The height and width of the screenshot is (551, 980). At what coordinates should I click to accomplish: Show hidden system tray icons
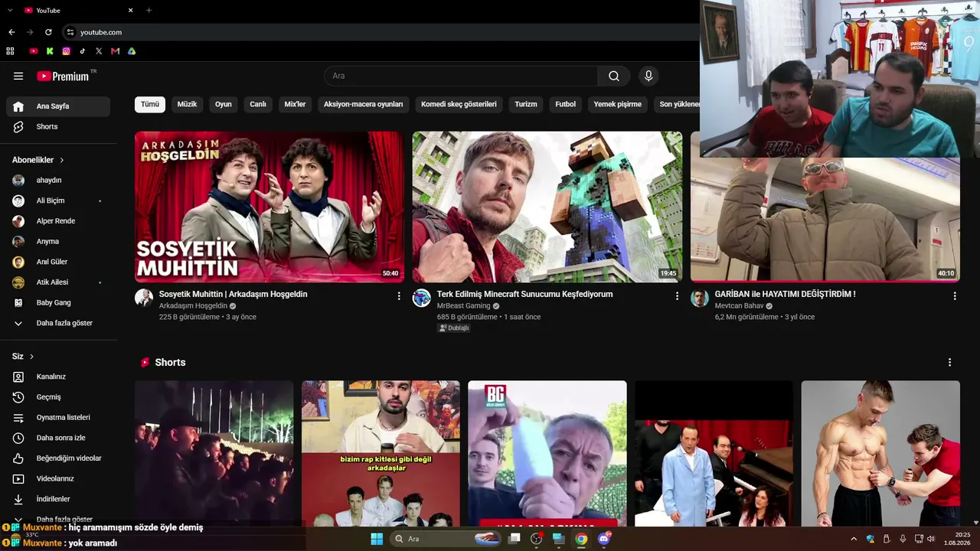(854, 539)
